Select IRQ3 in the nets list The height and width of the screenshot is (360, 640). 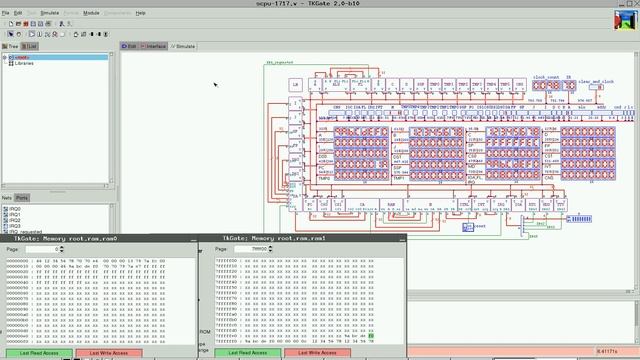coord(15,226)
